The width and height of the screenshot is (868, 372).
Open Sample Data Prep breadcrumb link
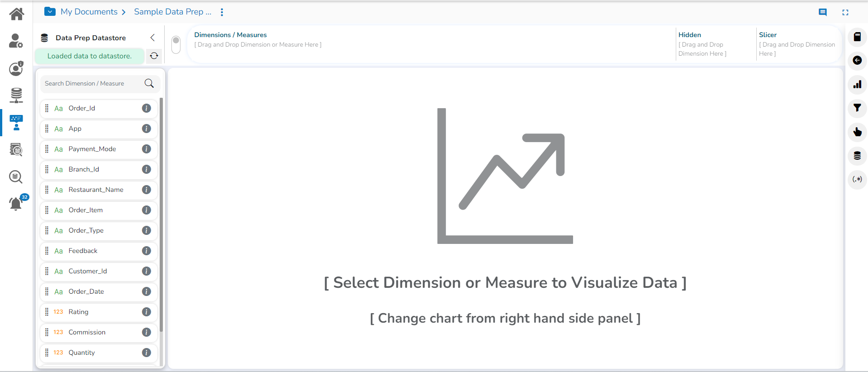point(172,12)
